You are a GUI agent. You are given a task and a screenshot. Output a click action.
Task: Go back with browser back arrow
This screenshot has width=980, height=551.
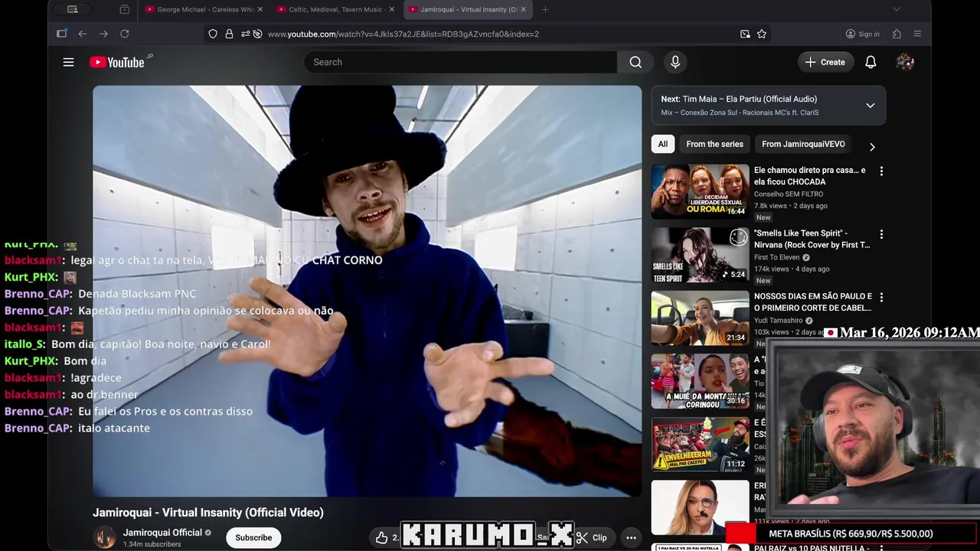click(x=83, y=34)
